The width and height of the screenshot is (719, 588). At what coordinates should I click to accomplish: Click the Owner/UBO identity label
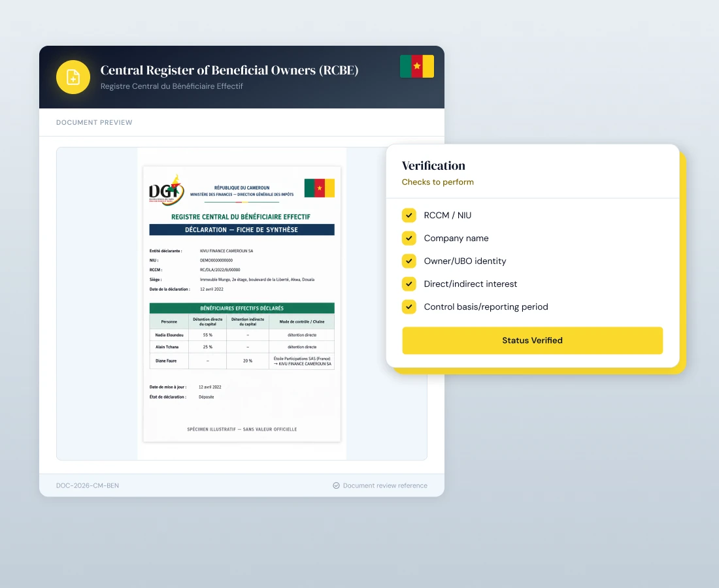pyautogui.click(x=465, y=261)
